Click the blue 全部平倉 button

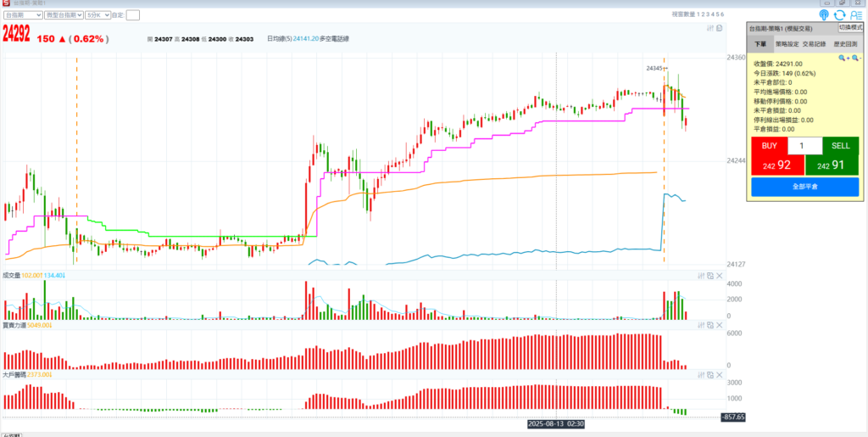click(804, 186)
